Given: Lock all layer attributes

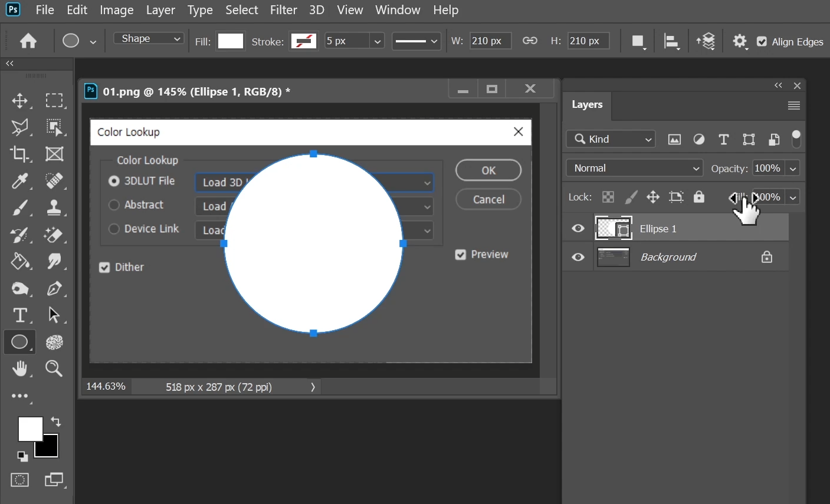Looking at the screenshot, I should (699, 196).
